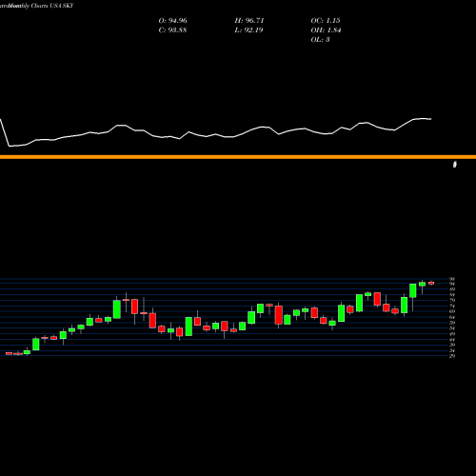This screenshot has width=476, height=476.
Task: Click the 34 price axis label
Action: pos(452,350)
